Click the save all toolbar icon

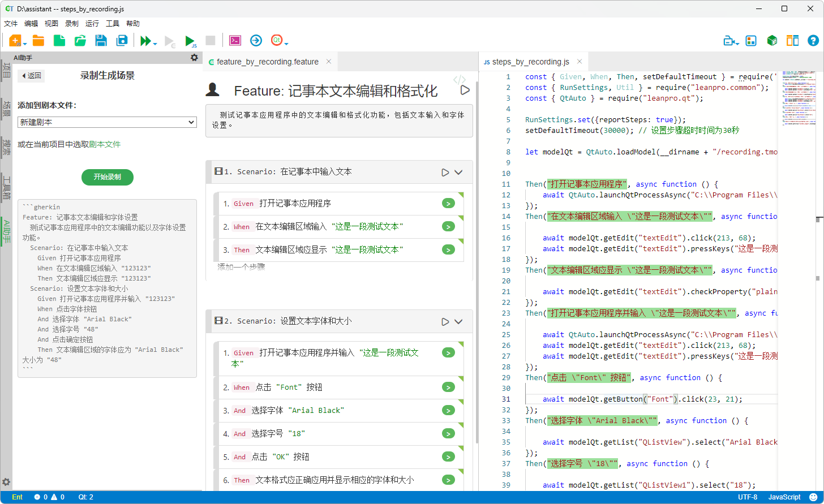122,40
